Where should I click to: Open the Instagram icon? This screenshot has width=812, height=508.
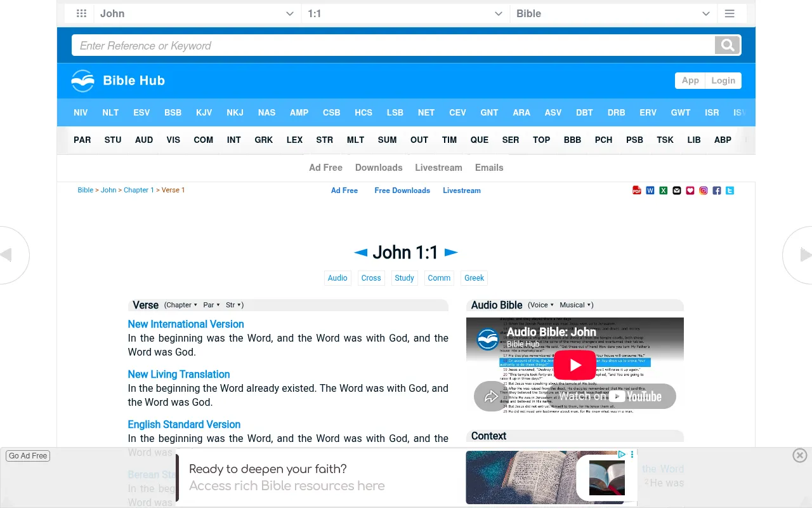[704, 190]
